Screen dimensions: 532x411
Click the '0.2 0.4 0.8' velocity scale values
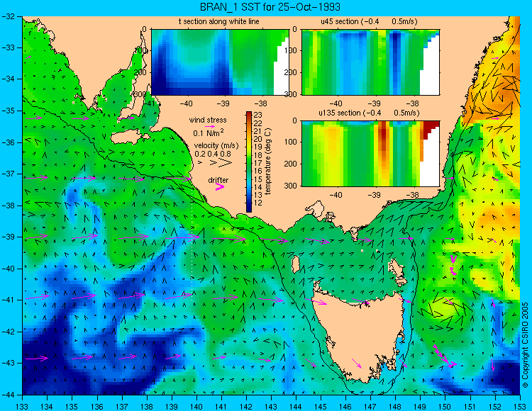point(213,154)
